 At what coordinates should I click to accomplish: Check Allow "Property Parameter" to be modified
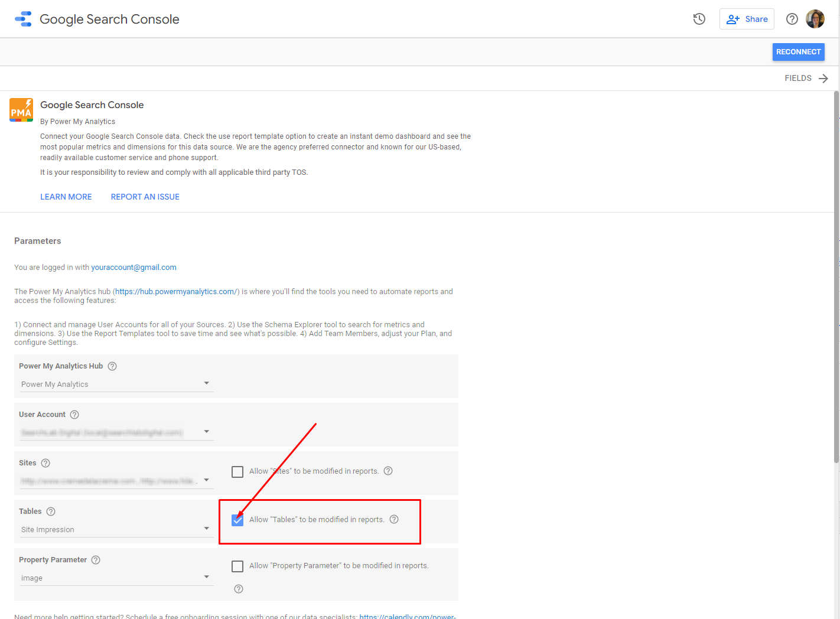(237, 566)
